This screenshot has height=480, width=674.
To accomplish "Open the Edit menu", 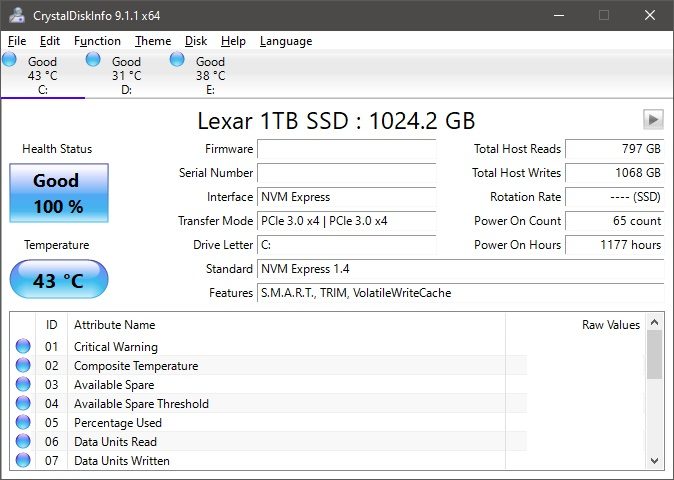I will pyautogui.click(x=50, y=41).
